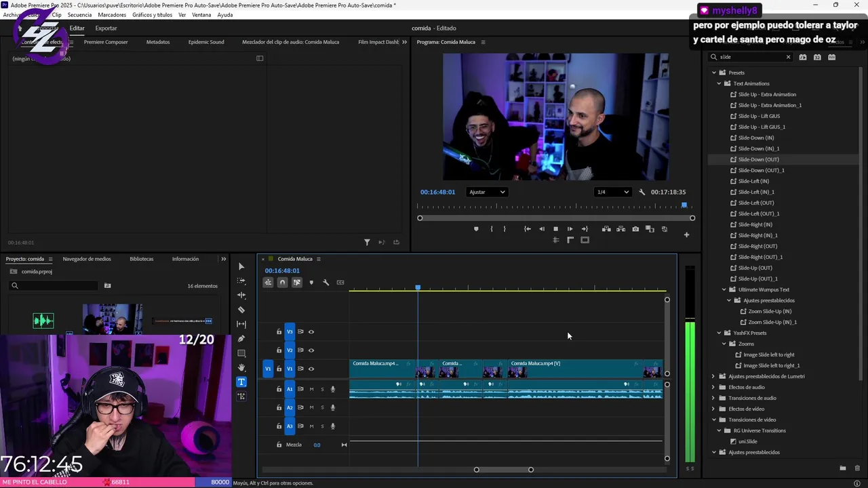Collapse the Presets folder
The width and height of the screenshot is (868, 488).
pos(713,73)
